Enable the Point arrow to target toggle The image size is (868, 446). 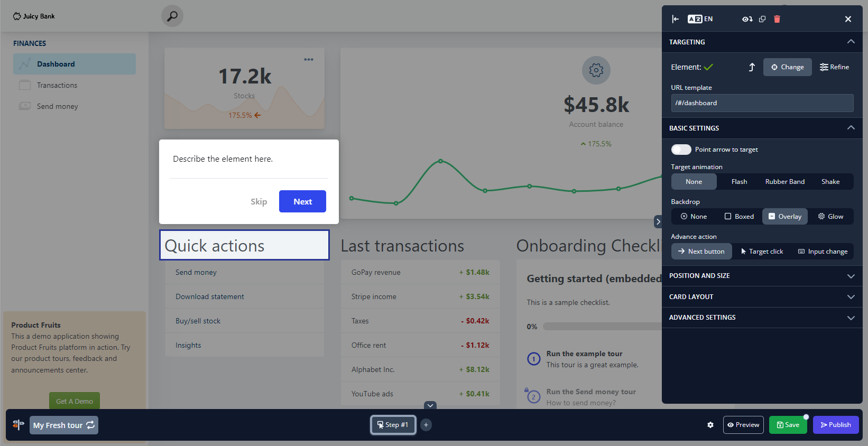click(x=681, y=150)
